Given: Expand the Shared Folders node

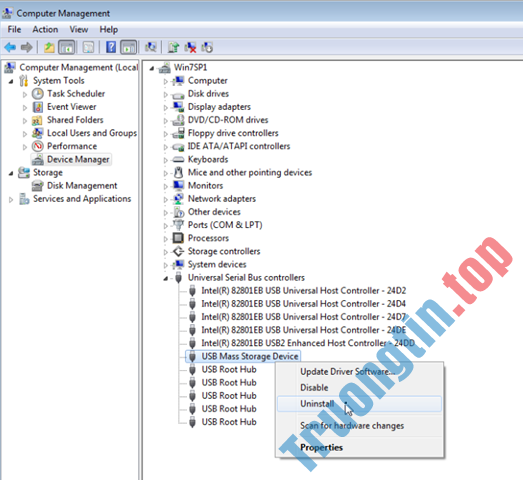Looking at the screenshot, I should click(25, 120).
